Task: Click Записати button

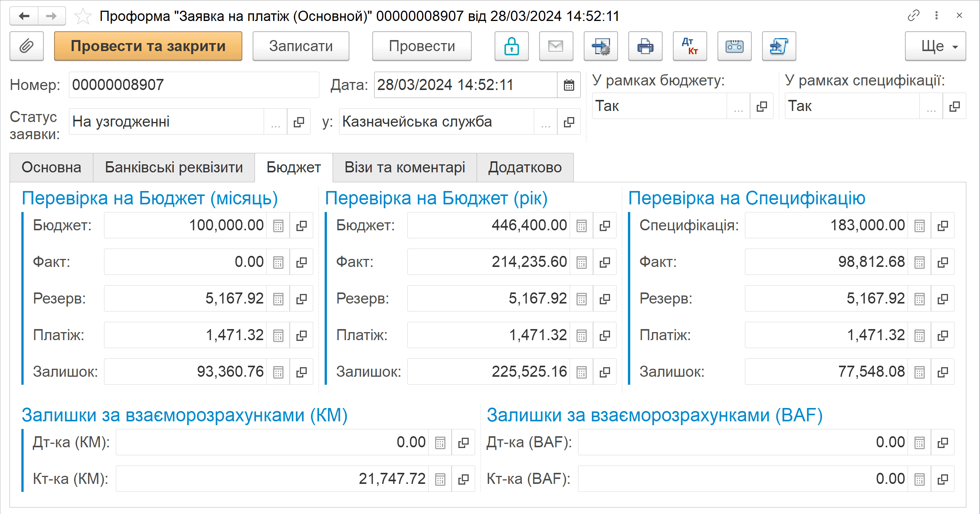Action: point(301,46)
